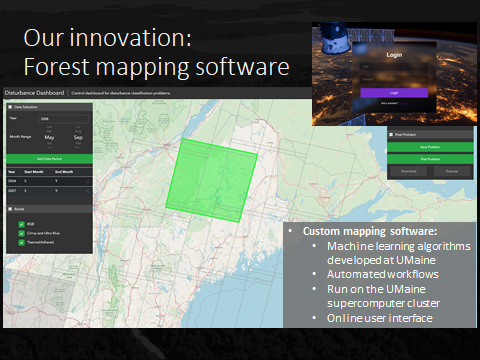The height and width of the screenshot is (360, 480).
Task: Click the Download button
Action: point(408,171)
